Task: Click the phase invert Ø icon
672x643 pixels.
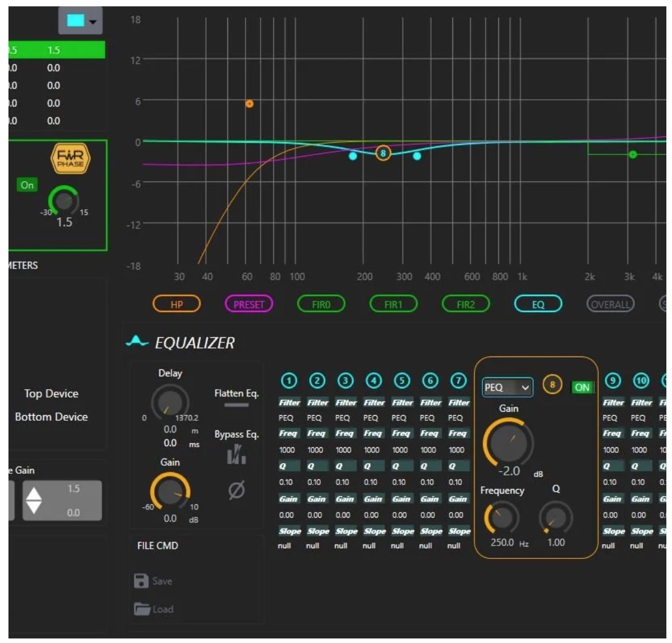Action: pos(236,490)
